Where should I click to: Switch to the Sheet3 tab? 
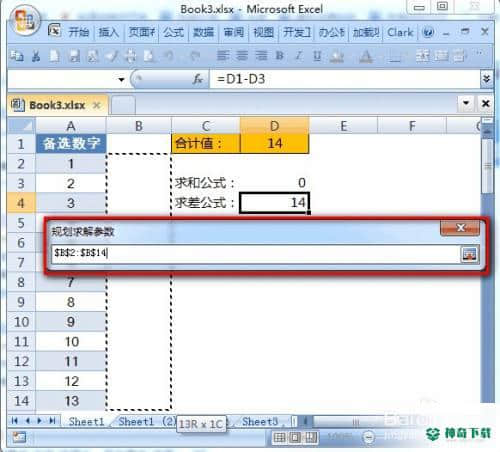click(x=260, y=422)
